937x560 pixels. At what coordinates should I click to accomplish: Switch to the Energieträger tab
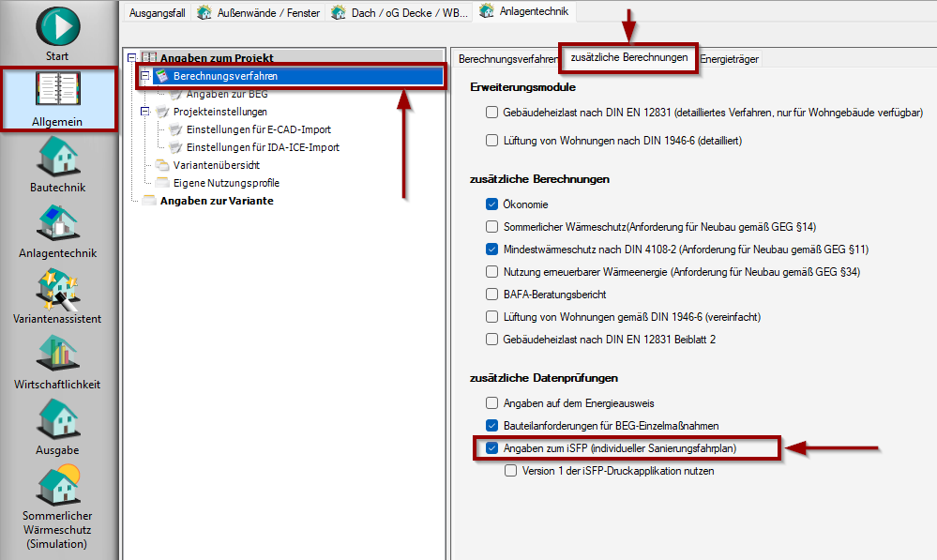point(730,59)
